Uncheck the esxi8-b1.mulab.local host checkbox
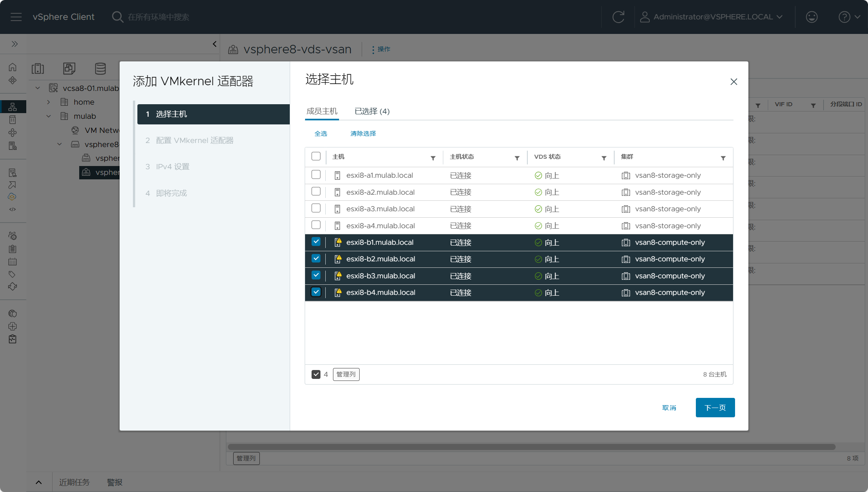868x492 pixels. (316, 242)
